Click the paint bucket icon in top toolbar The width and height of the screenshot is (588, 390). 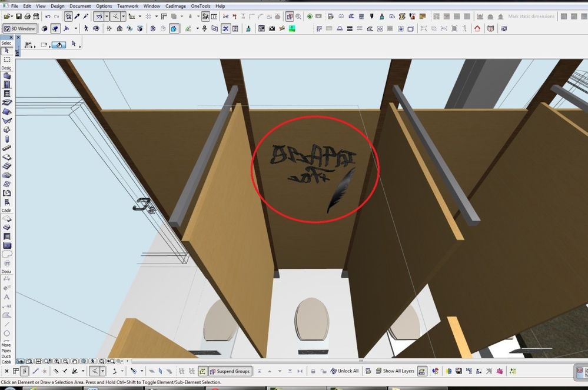click(x=382, y=16)
